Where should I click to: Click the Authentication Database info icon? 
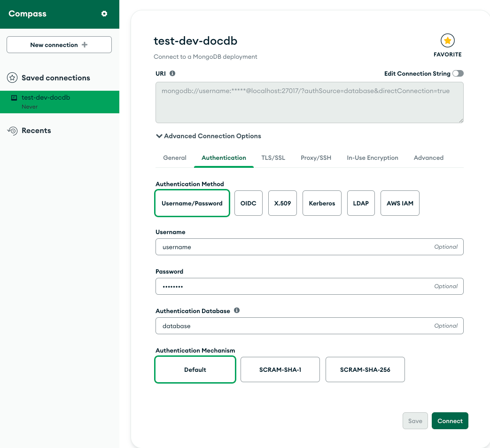point(237,310)
